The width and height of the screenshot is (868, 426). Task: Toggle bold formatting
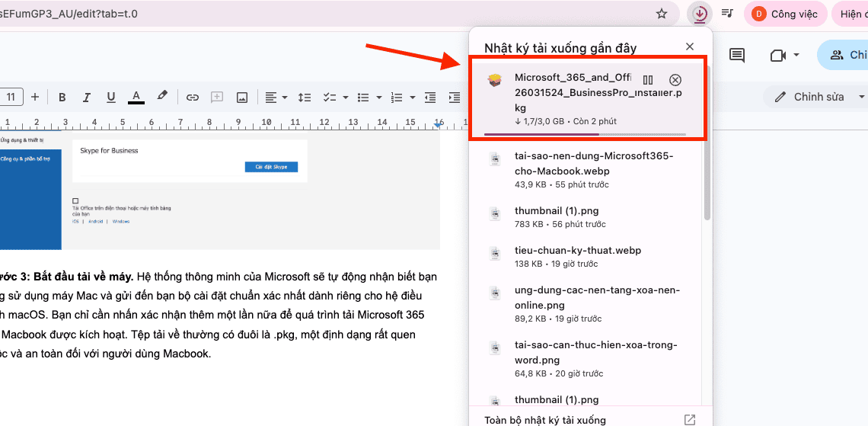62,98
